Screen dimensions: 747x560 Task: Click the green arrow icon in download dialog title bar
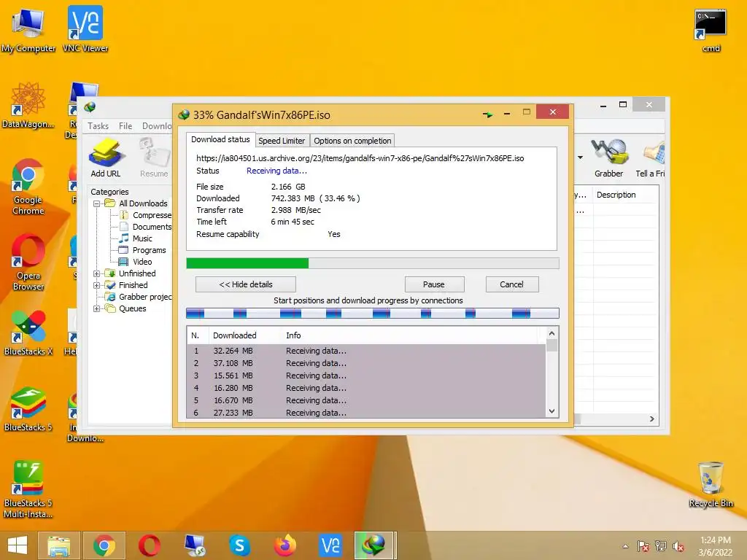(x=487, y=114)
